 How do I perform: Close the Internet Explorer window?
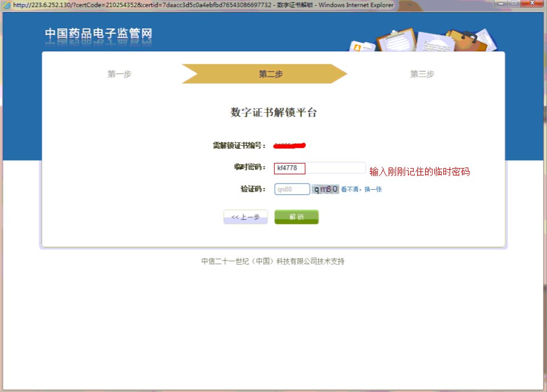pyautogui.click(x=533, y=4)
